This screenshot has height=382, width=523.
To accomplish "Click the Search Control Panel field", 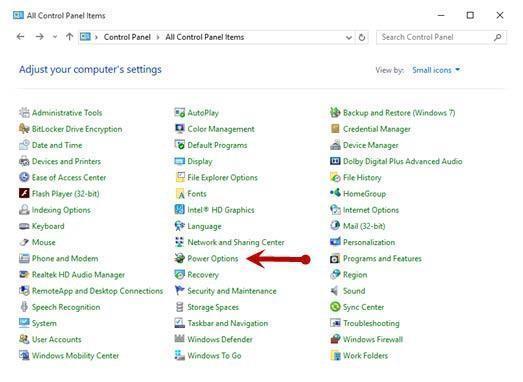I will [441, 37].
